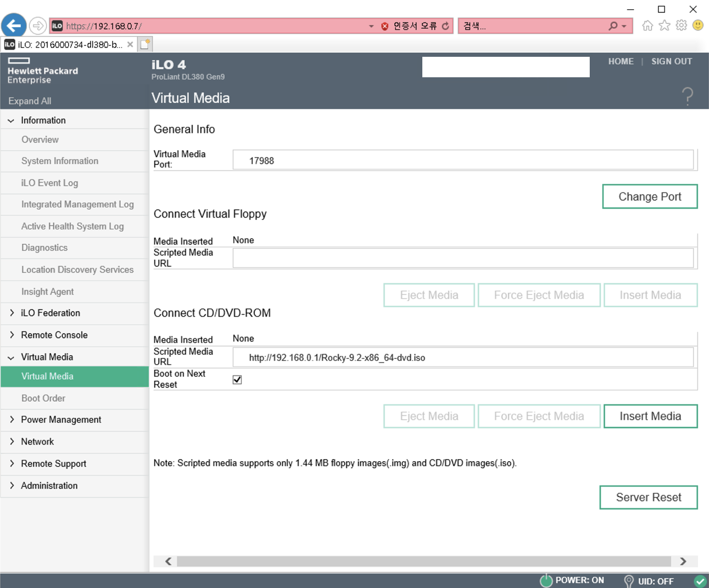Click the Hewlett Packard Enterprise logo
The image size is (709, 588).
(43, 71)
